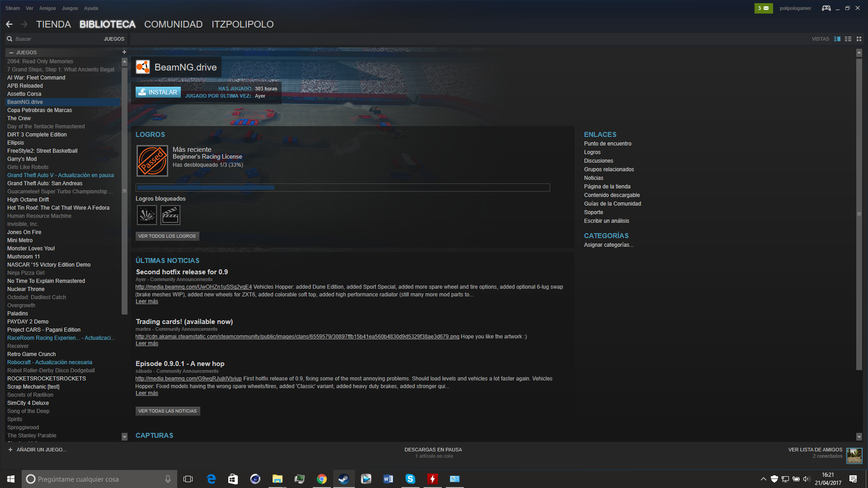Click Cortana search box on taskbar
This screenshot has height=488, width=868.
tap(99, 479)
